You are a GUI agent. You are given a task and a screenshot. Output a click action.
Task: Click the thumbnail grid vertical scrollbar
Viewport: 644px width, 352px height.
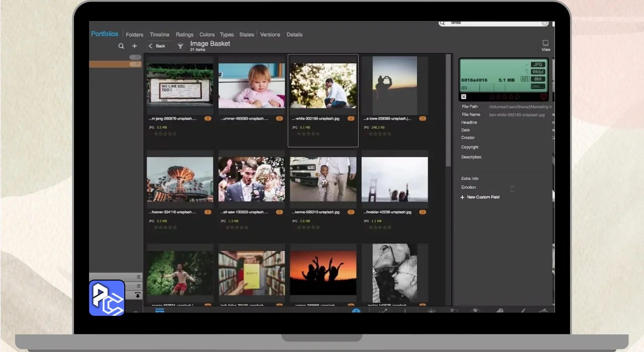(x=448, y=111)
